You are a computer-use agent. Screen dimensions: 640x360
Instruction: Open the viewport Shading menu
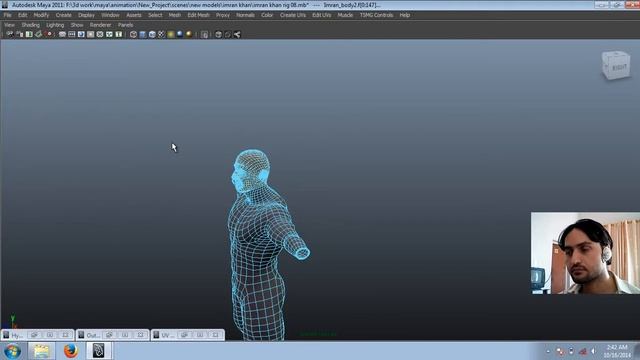[31, 25]
